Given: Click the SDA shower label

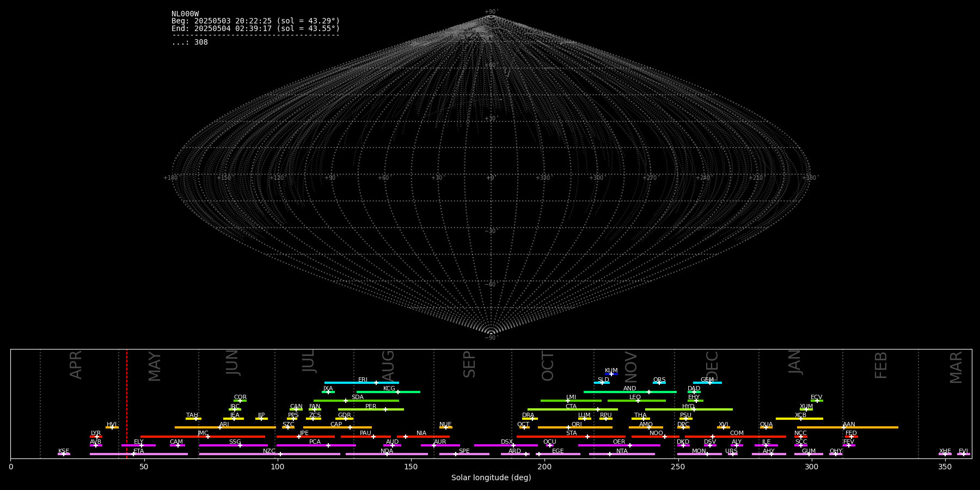Looking at the screenshot, I should (x=358, y=397).
